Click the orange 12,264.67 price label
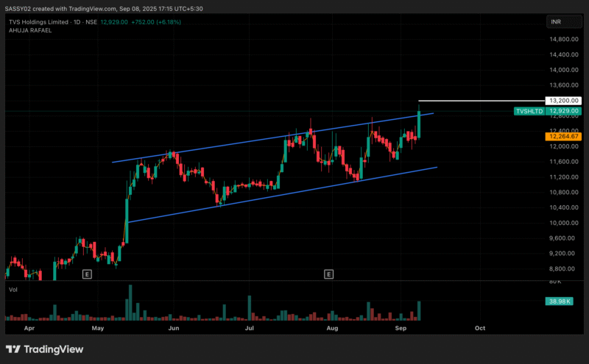 coord(563,136)
